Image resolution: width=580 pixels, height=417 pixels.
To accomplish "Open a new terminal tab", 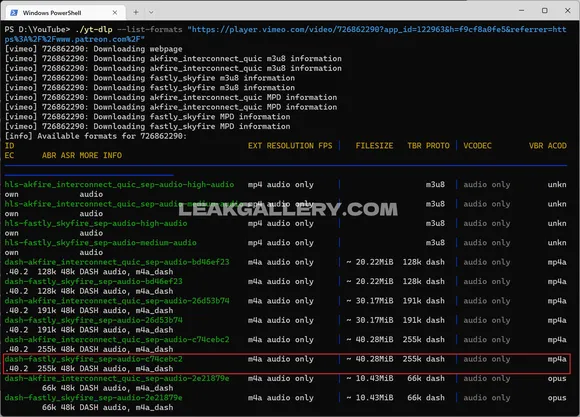I will 136,12.
